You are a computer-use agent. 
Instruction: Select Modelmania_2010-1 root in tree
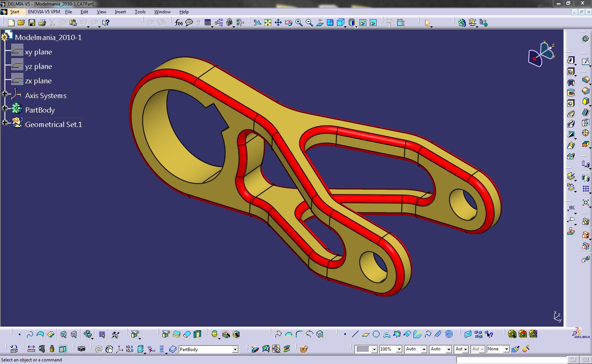pos(48,37)
